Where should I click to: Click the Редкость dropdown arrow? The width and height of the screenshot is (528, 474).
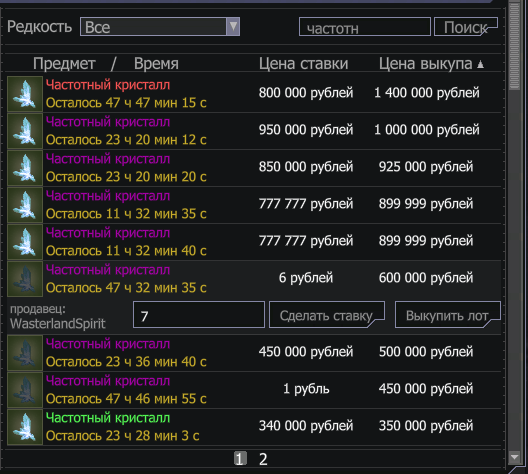pos(233,27)
